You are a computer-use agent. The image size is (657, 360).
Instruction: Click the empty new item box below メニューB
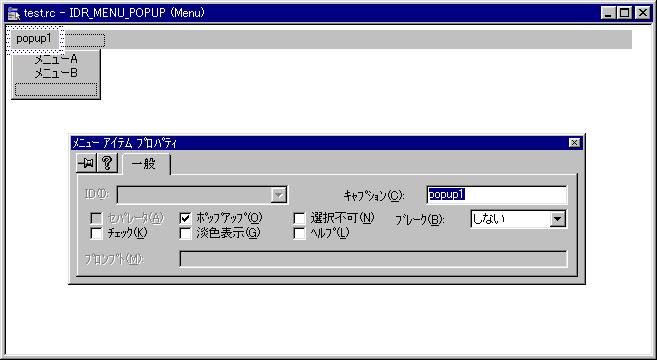56,89
